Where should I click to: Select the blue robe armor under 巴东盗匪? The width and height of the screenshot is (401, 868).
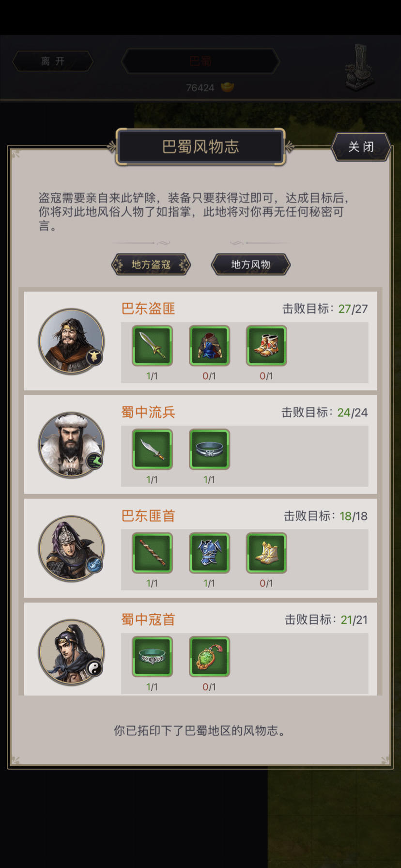(x=209, y=345)
